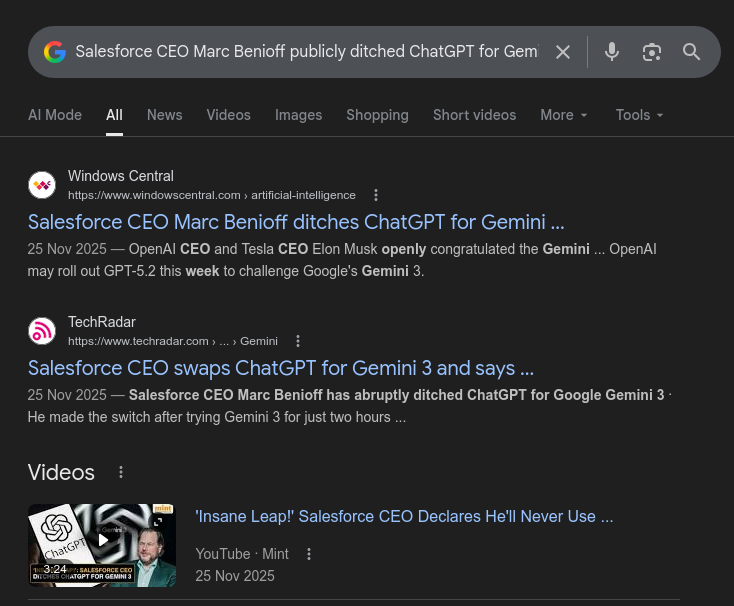
Task: Switch to the News tab
Action: click(164, 115)
